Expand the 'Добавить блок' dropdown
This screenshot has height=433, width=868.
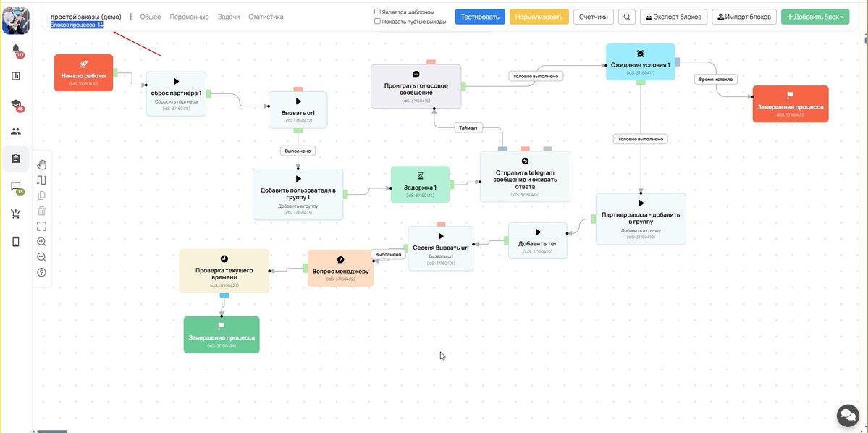[x=814, y=17]
